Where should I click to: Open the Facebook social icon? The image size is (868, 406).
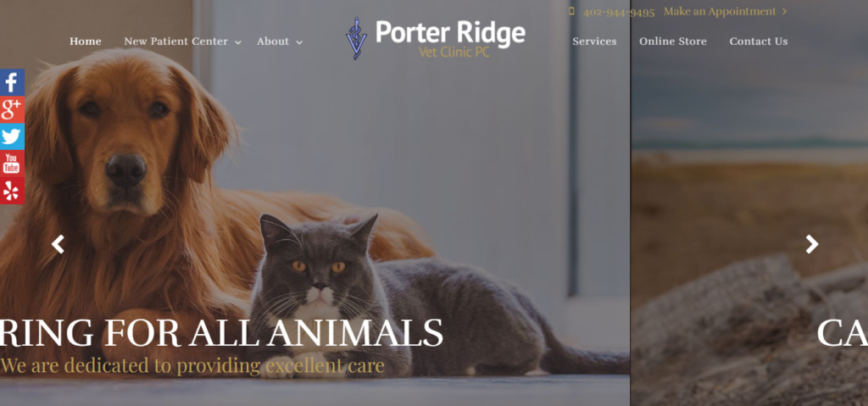(12, 82)
